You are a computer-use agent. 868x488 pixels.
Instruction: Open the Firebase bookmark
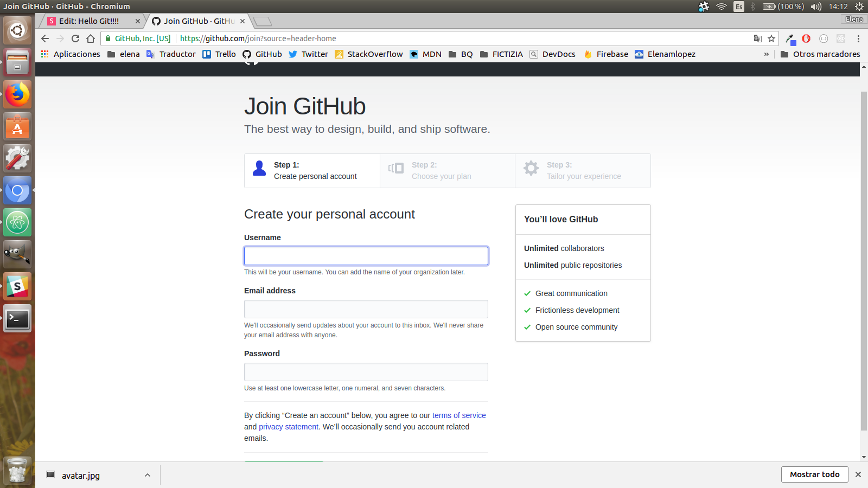coord(606,54)
